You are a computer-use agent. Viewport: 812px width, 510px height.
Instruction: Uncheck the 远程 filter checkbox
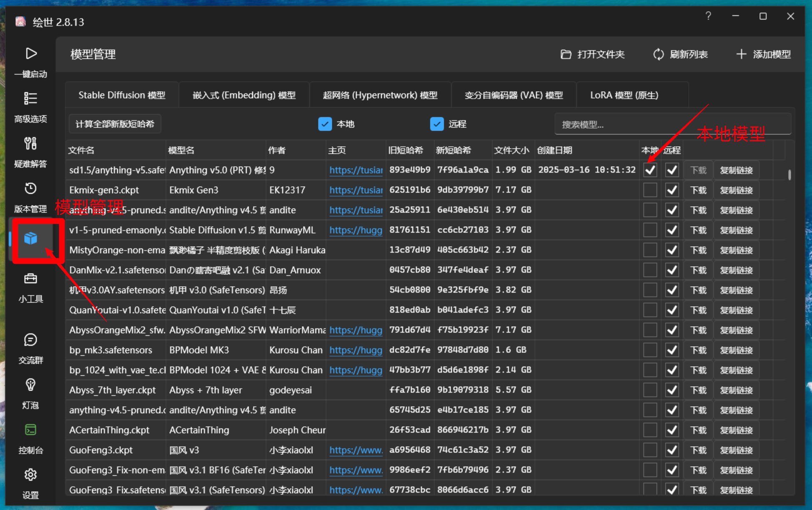tap(437, 124)
